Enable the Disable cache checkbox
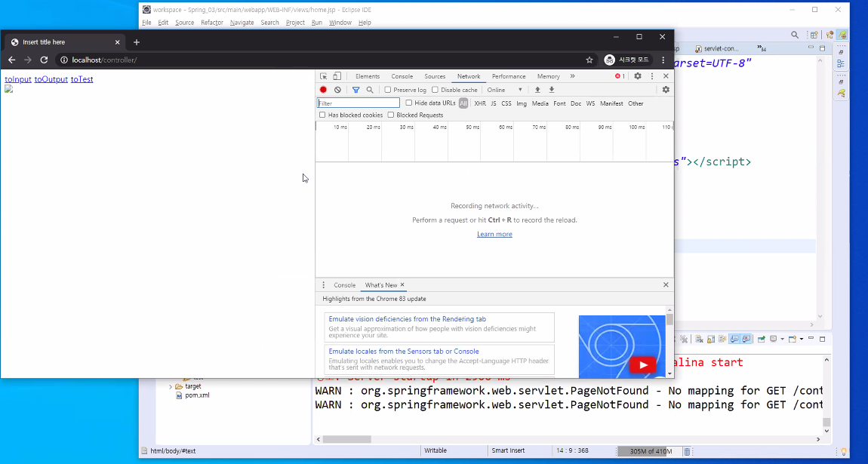 click(435, 90)
